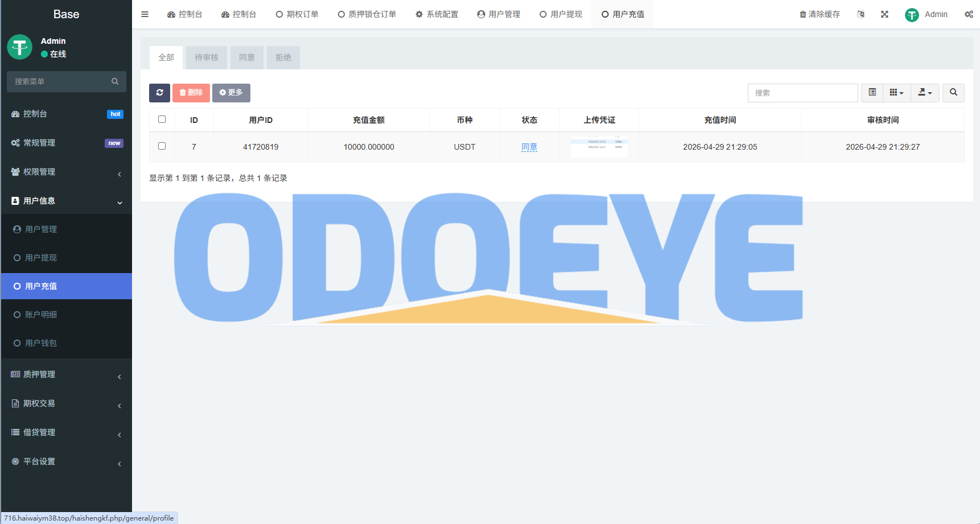The image size is (980, 524).
Task: Switch to the 待审核 tab
Action: pos(207,57)
